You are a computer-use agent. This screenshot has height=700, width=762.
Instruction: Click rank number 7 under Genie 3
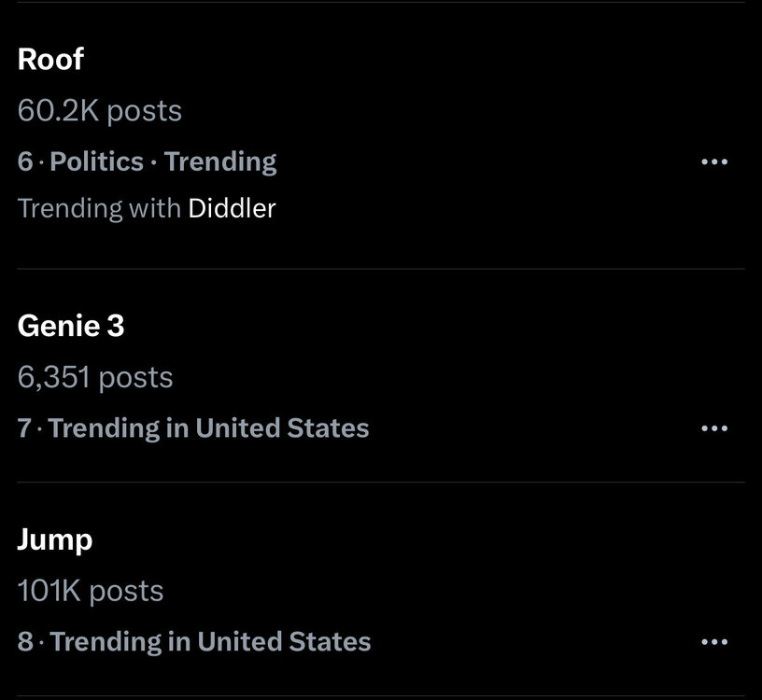[24, 428]
